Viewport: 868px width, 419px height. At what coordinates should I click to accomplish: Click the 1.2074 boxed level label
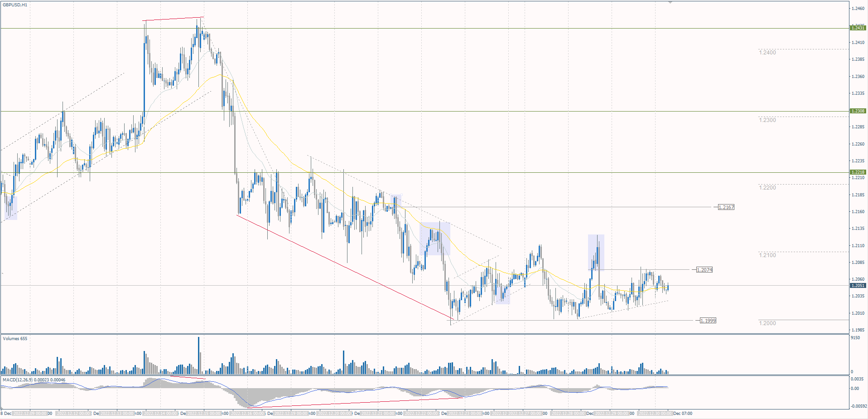[704, 270]
